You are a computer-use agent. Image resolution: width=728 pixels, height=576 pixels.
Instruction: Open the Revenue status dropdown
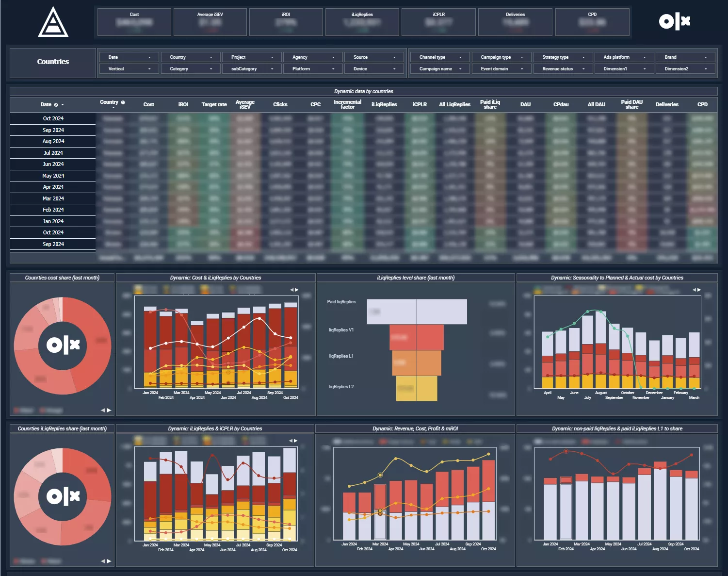pyautogui.click(x=563, y=69)
